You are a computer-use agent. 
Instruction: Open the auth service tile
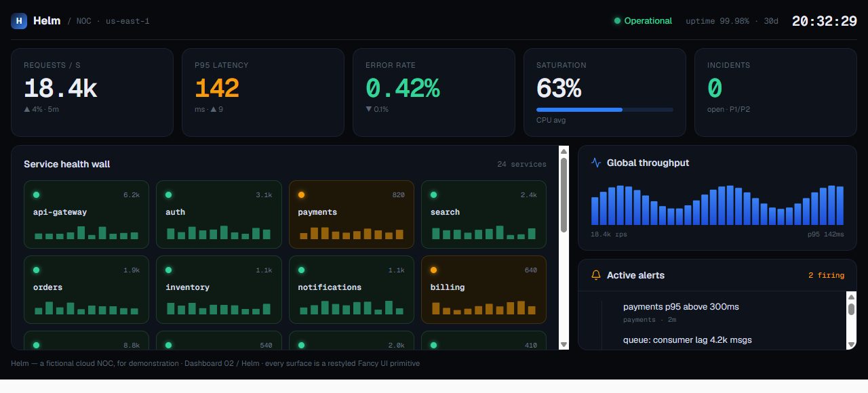[x=218, y=214]
